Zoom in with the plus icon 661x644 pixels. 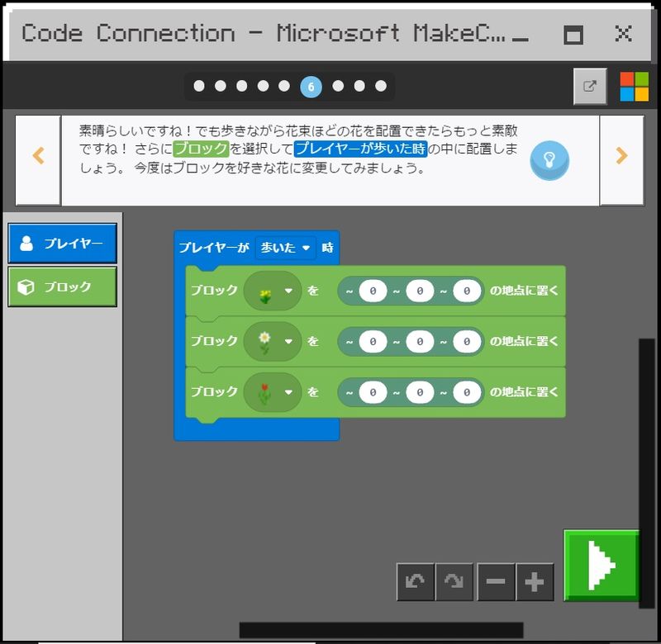(535, 582)
